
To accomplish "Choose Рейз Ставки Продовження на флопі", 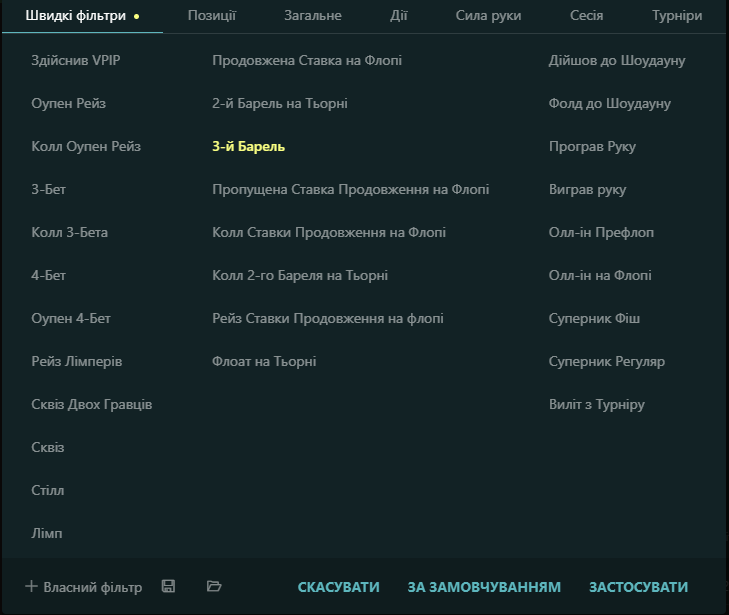I will pyautogui.click(x=328, y=318).
